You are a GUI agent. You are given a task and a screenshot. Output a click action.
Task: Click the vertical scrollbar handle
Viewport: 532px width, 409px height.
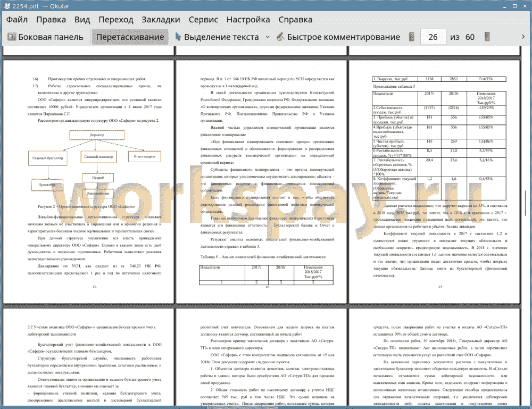coord(526,204)
